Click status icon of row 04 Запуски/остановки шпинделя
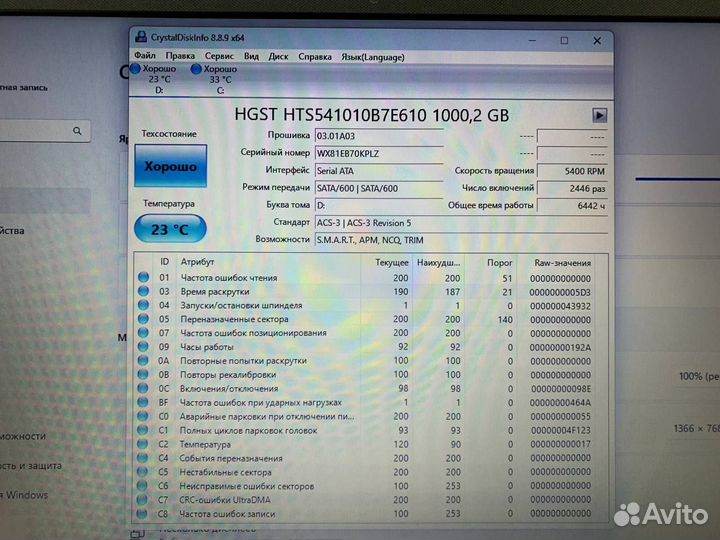 coord(143,304)
